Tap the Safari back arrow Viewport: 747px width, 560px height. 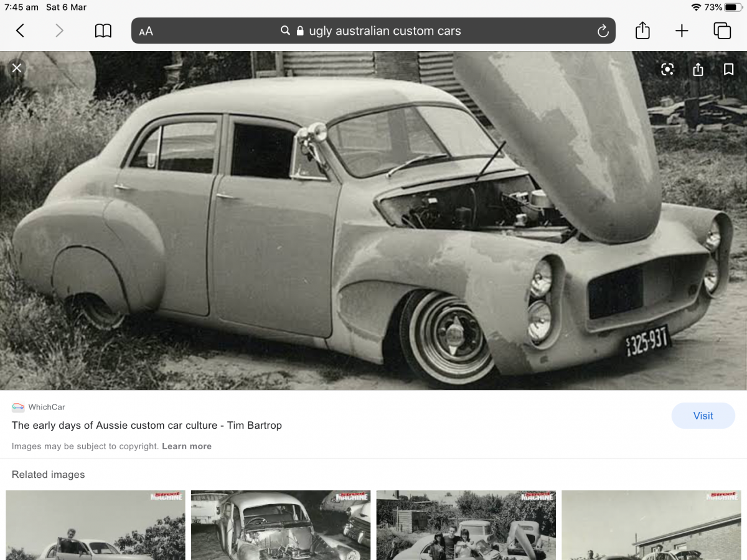click(20, 30)
